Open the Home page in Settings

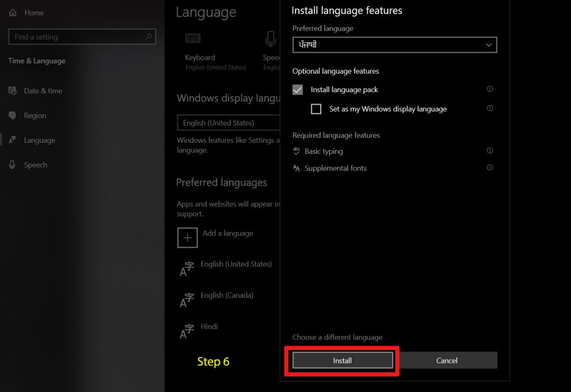pyautogui.click(x=34, y=13)
